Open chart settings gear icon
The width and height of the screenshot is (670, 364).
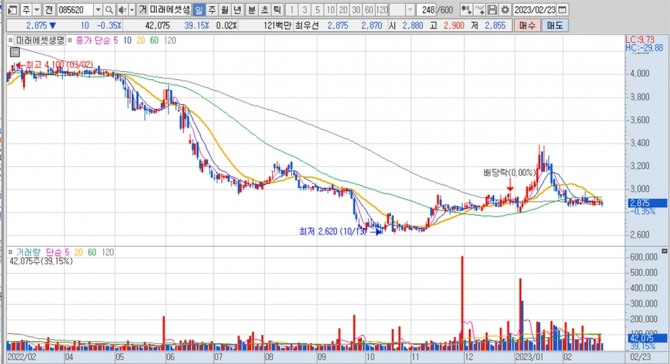click(505, 9)
